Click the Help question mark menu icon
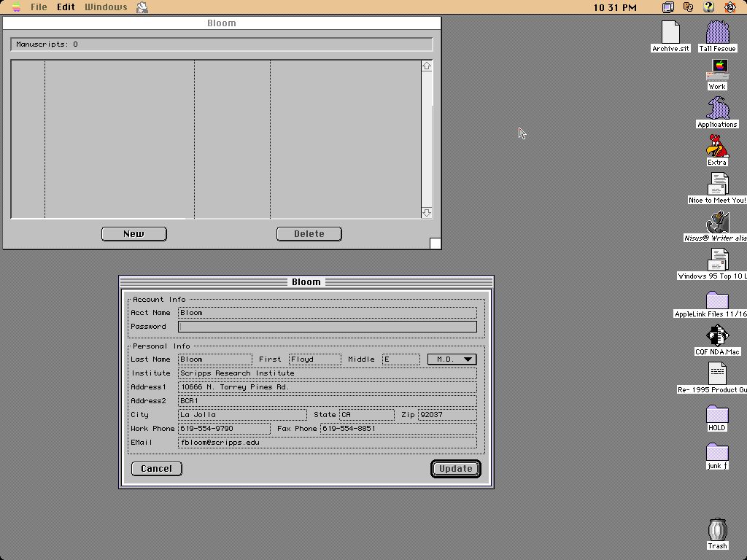This screenshot has width=747, height=560. [x=708, y=7]
